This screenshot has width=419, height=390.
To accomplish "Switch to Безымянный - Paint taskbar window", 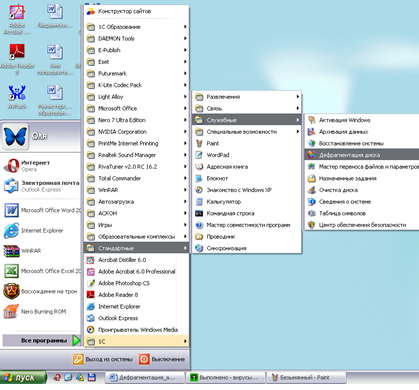I will (306, 378).
